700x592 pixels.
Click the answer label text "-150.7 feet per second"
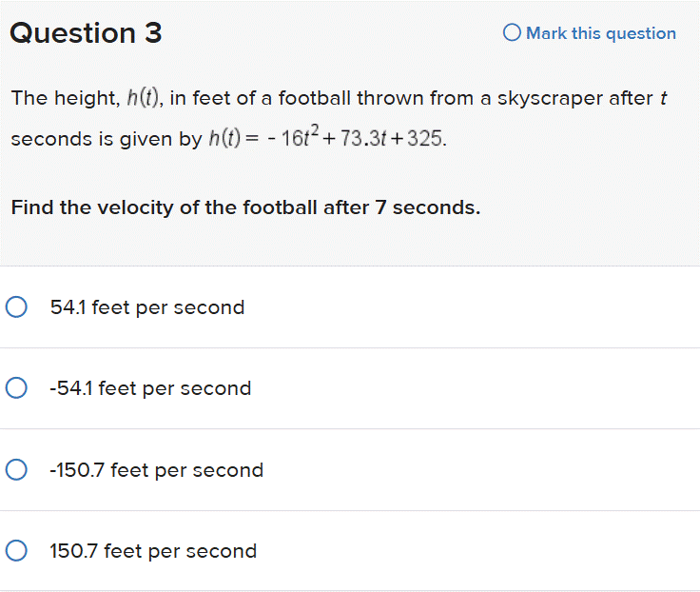pos(157,470)
